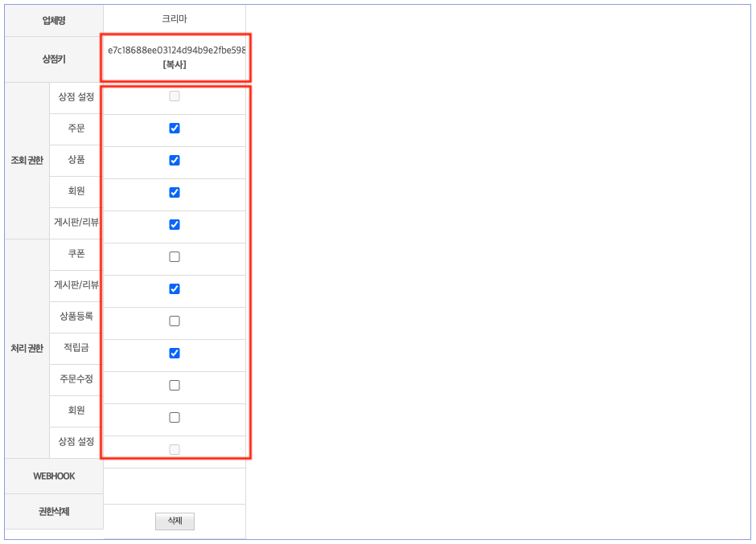Click the WEBHOOK row header
The width and height of the screenshot is (756, 544).
(x=54, y=477)
